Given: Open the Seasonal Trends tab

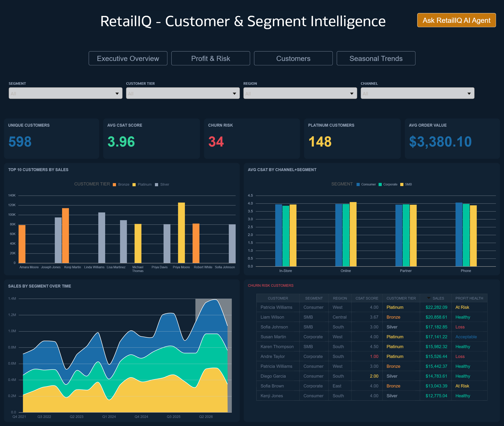Looking at the screenshot, I should 376,58.
